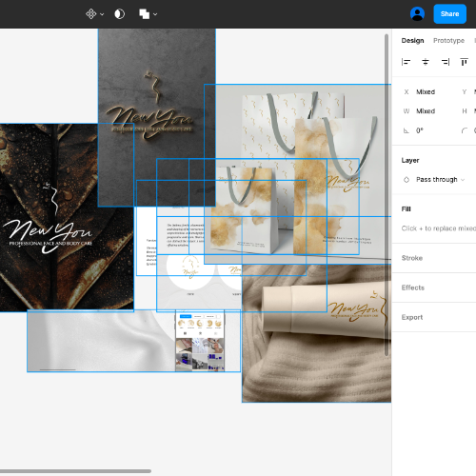Open the Pass through blend mode dropdown
The image size is (476, 476).
tap(440, 180)
